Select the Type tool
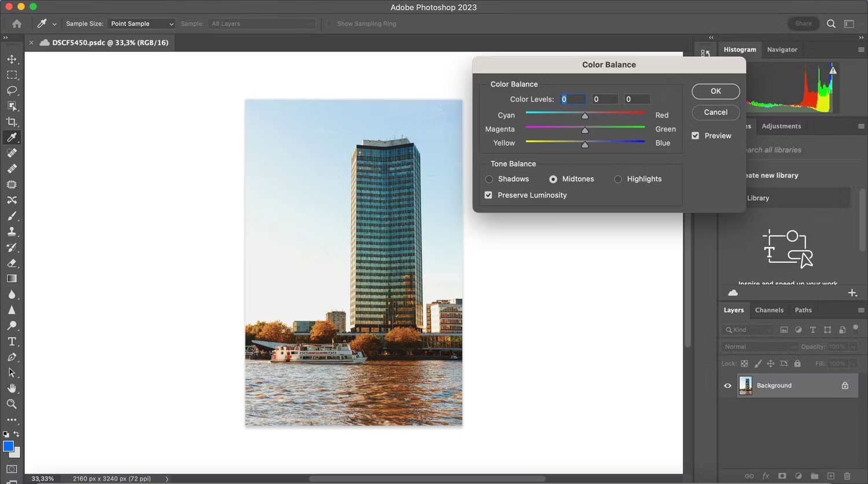Viewport: 868px width, 484px height. point(12,342)
